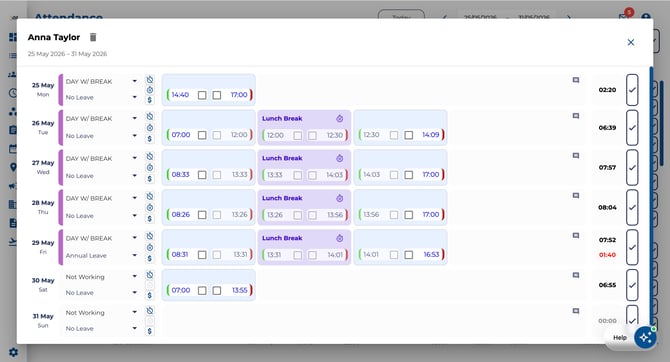Expand the Not Working dropdown on 30 May
The height and width of the screenshot is (362, 670).
click(x=101, y=277)
